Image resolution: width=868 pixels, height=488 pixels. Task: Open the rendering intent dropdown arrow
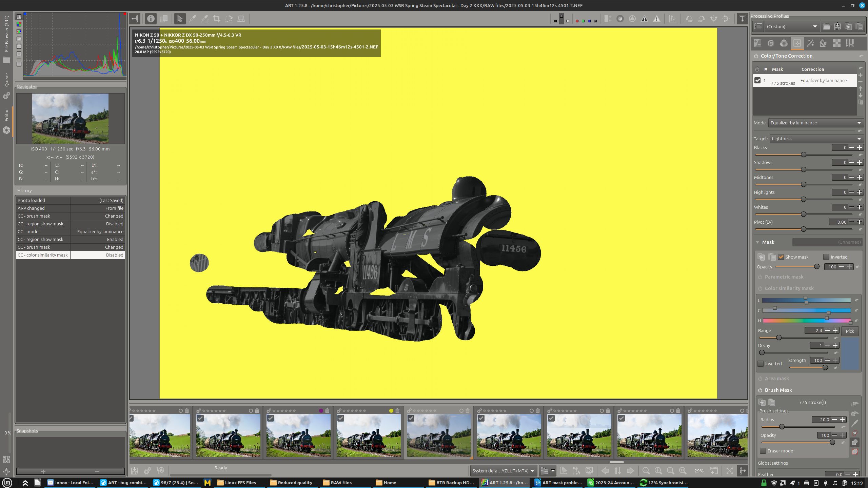pos(553,471)
